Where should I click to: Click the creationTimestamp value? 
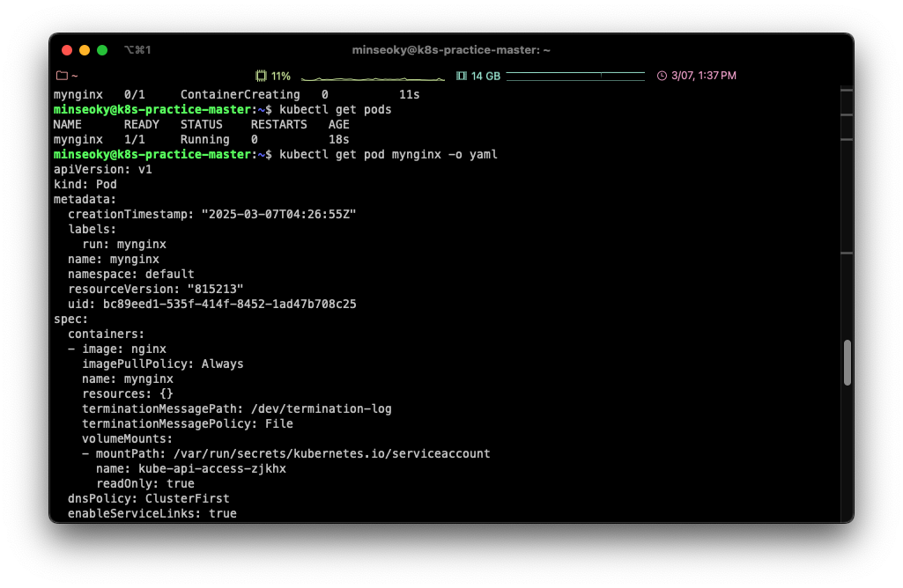[x=278, y=215]
